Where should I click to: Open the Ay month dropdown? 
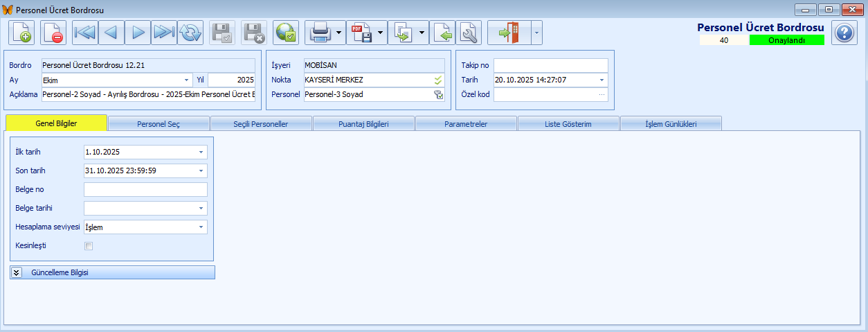187,80
